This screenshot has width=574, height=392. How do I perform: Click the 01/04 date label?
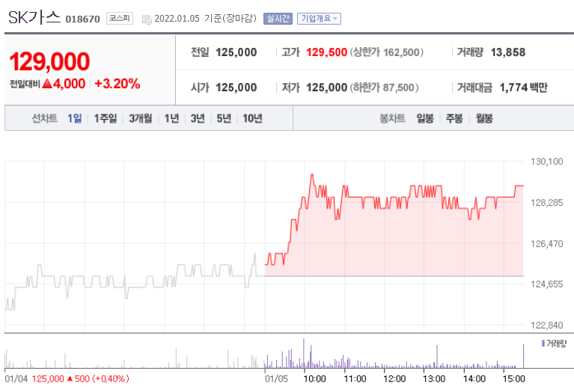[16, 379]
